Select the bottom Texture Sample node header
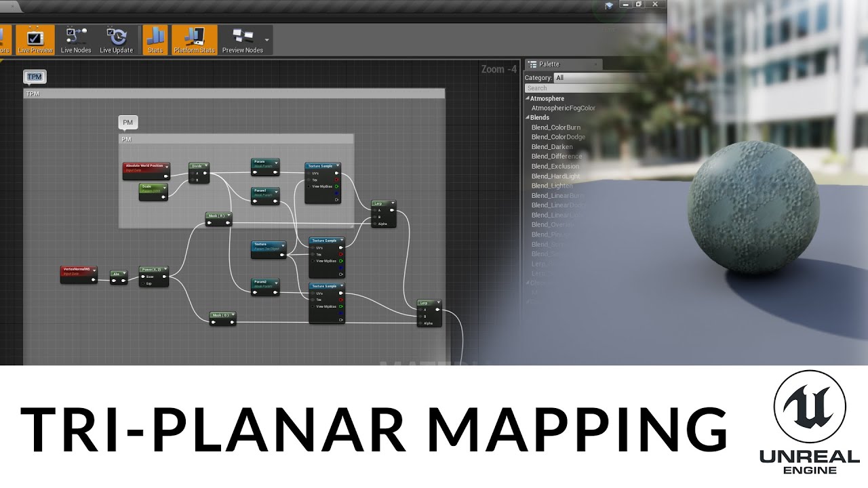Screen dimensions: 868x488 click(x=327, y=286)
